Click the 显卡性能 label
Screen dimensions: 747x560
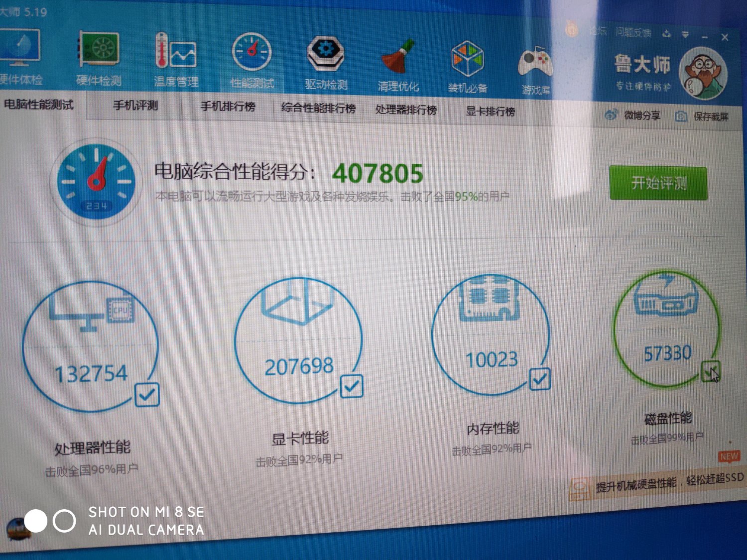pos(300,439)
